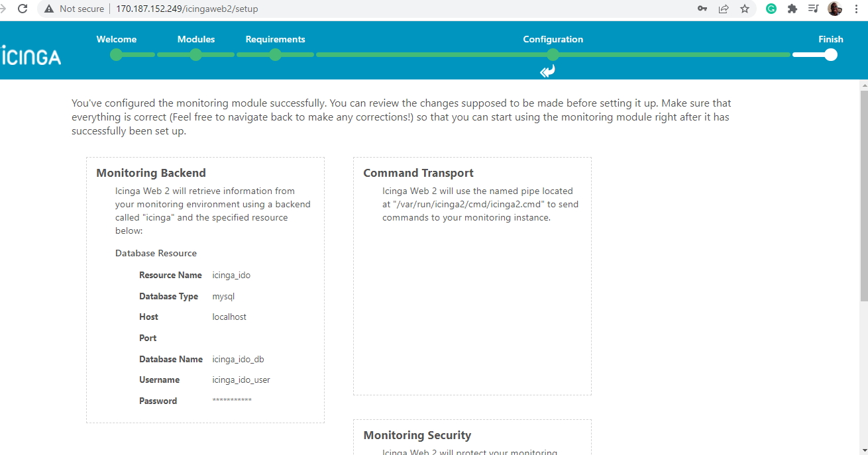868x455 pixels.
Task: Click the icinga_ido_user value
Action: pyautogui.click(x=241, y=379)
